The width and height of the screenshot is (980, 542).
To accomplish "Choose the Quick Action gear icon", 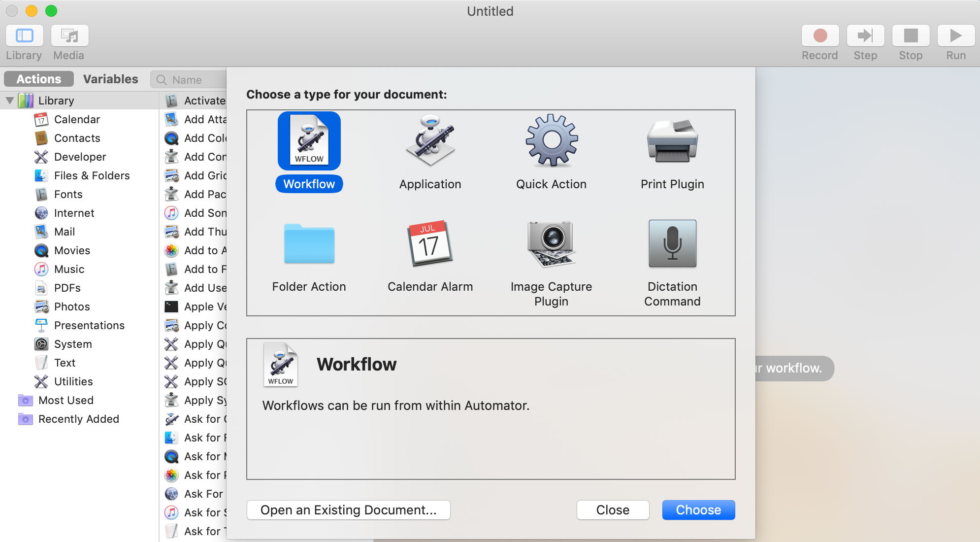I will [x=551, y=141].
